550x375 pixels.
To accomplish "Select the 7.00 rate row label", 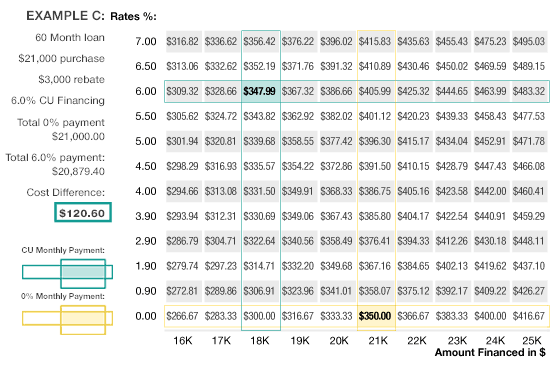I will pos(146,41).
